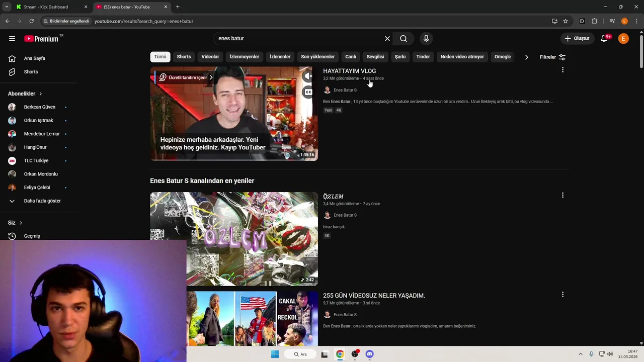
Task: Show more filter chips with right arrow
Action: (526, 57)
